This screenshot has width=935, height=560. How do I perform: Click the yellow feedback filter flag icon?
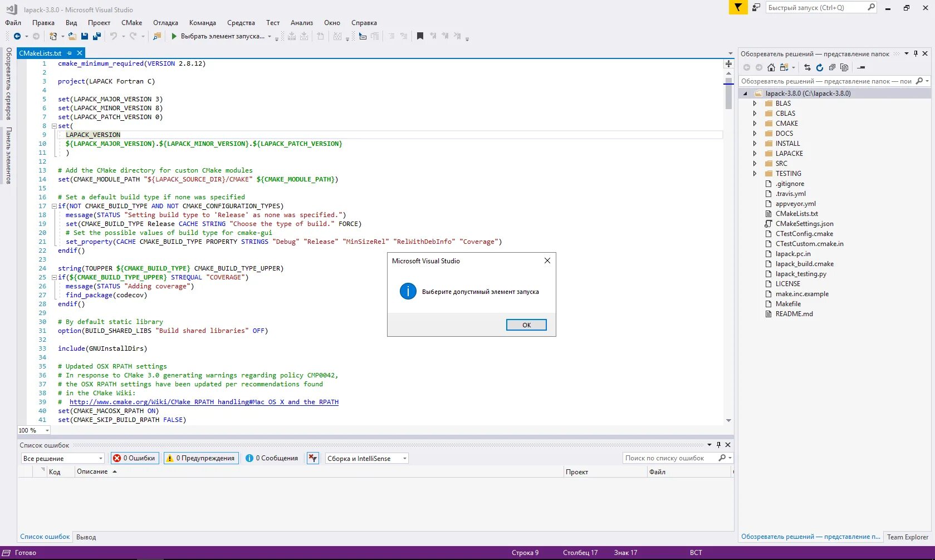738,7
